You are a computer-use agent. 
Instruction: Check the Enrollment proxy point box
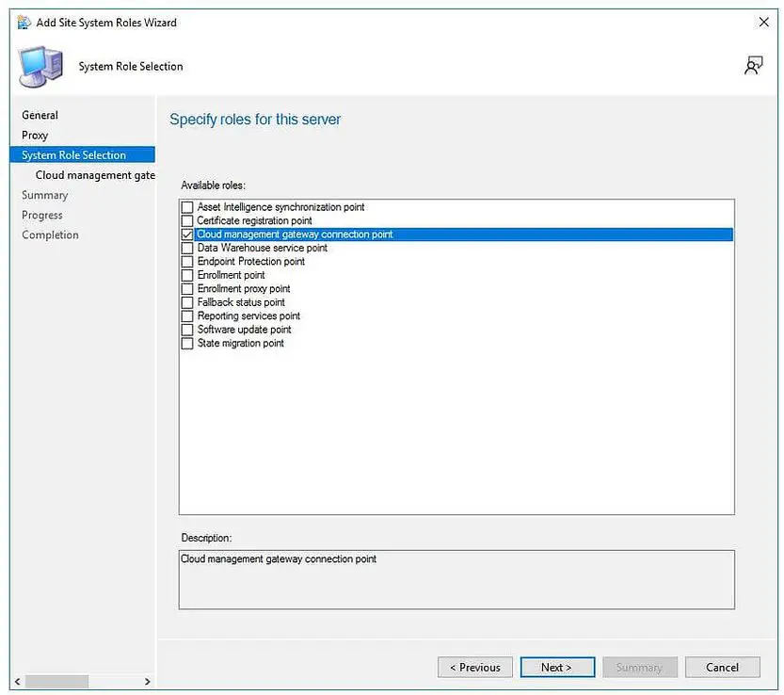click(x=186, y=288)
